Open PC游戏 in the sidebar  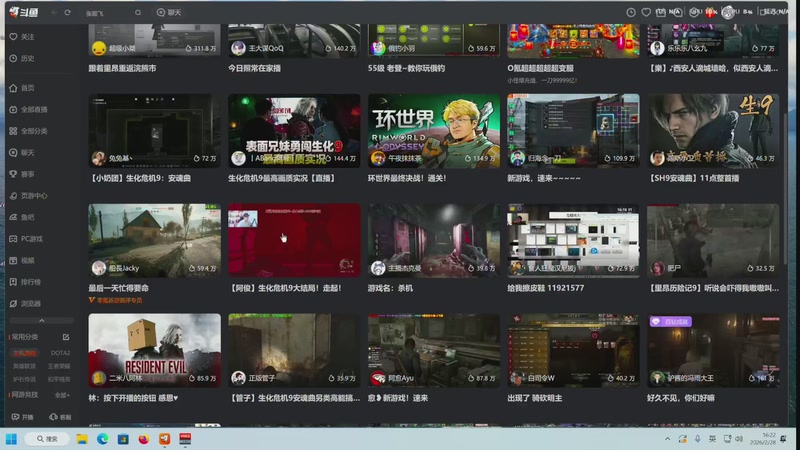27,239
